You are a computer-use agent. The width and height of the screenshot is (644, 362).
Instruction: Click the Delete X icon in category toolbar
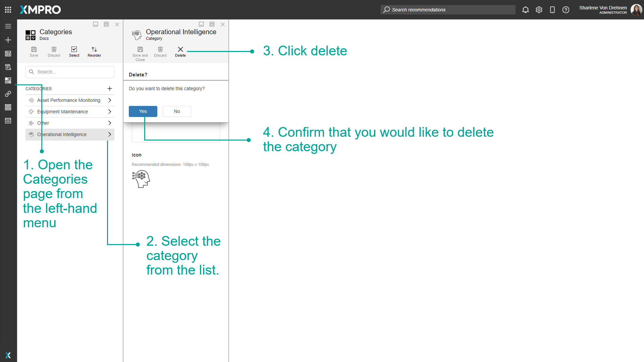pyautogui.click(x=180, y=50)
